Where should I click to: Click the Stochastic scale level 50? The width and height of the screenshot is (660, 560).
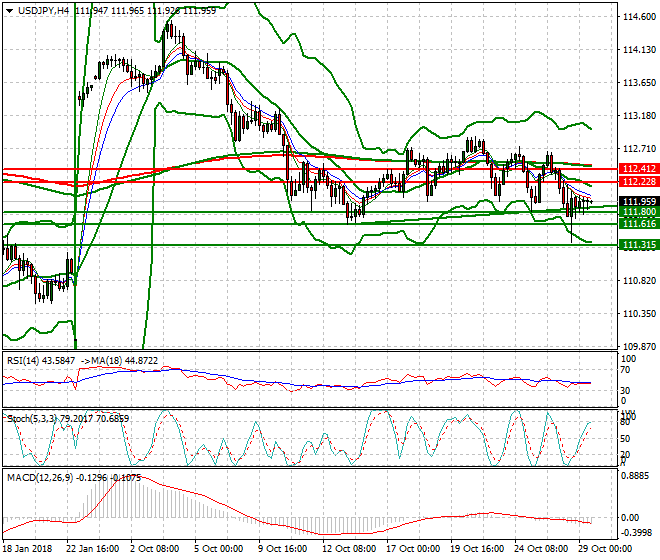(625, 439)
